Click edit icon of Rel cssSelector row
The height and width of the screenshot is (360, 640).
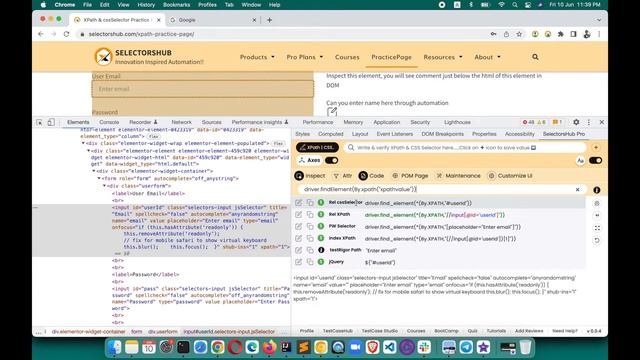click(x=298, y=202)
